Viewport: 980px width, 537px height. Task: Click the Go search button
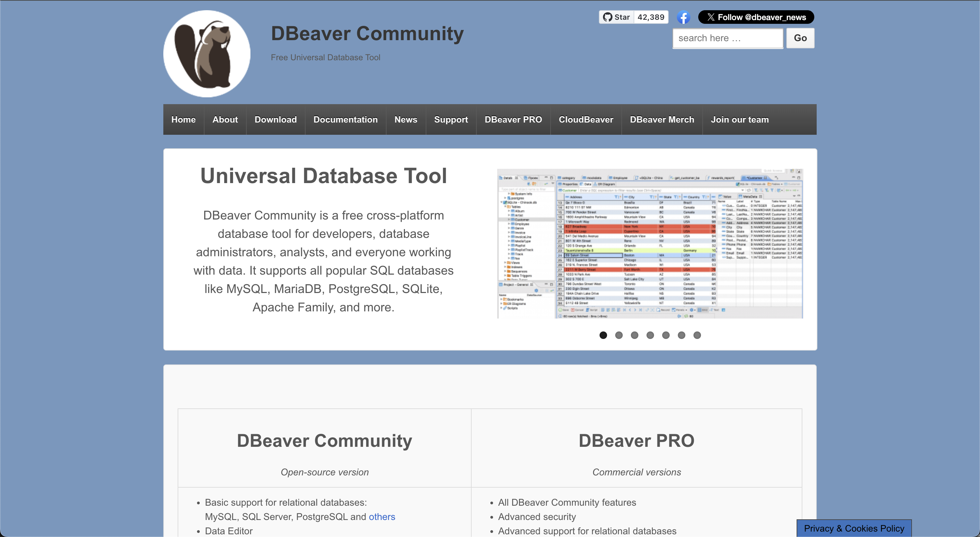tap(800, 38)
